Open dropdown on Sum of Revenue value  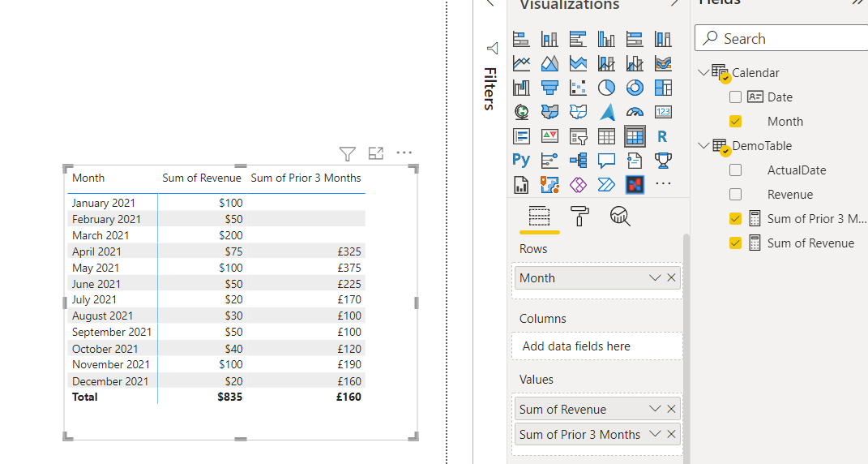[655, 409]
